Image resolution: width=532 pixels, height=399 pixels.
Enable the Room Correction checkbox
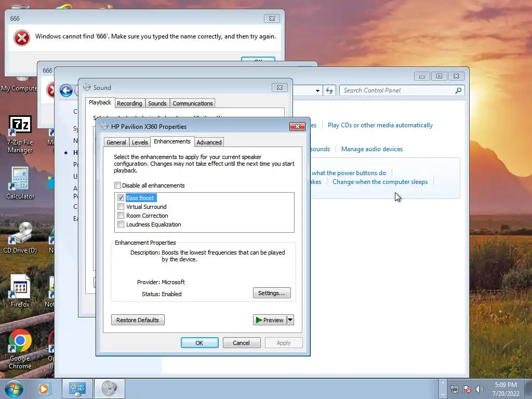[121, 216]
